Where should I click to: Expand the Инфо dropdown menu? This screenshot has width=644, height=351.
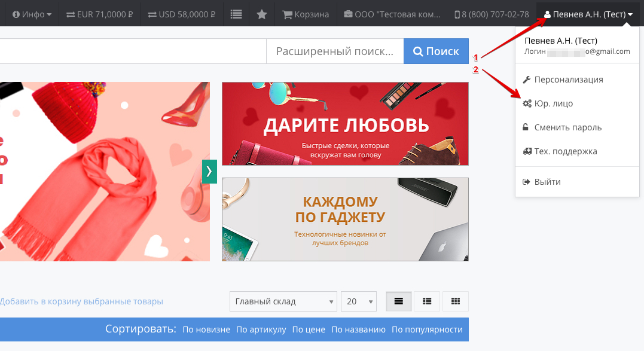[x=32, y=14]
